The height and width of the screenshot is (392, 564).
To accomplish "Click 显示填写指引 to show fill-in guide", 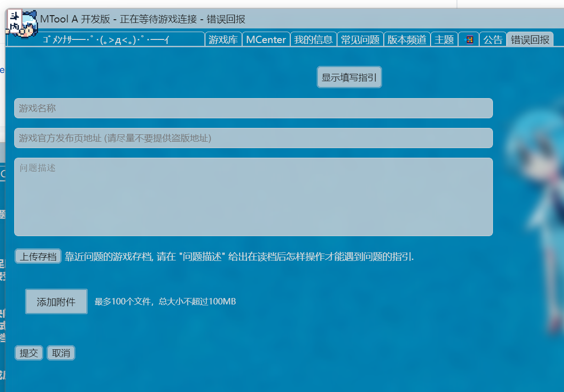I will click(349, 77).
